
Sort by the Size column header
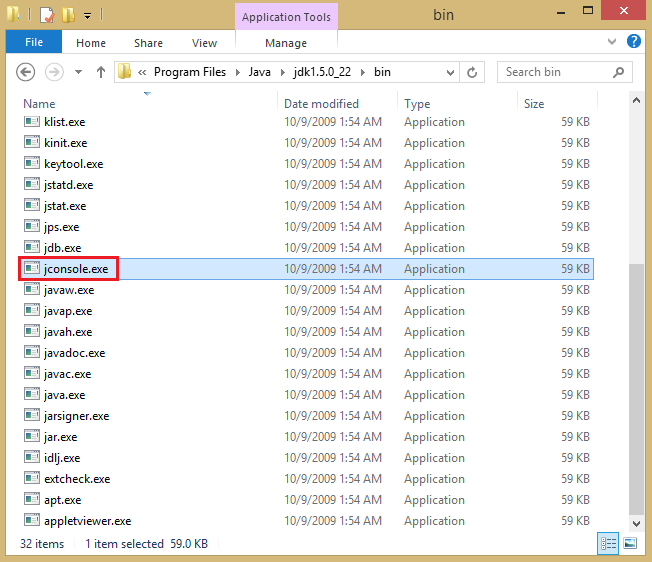[534, 104]
